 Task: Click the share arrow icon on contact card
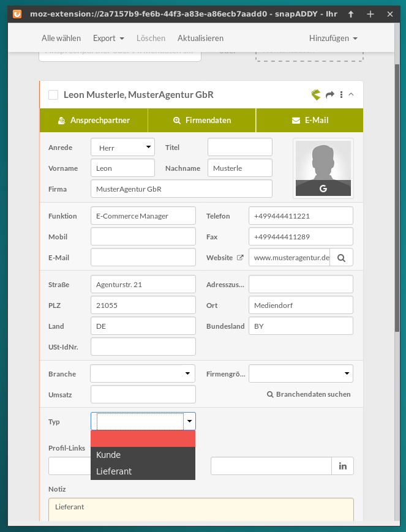click(329, 95)
